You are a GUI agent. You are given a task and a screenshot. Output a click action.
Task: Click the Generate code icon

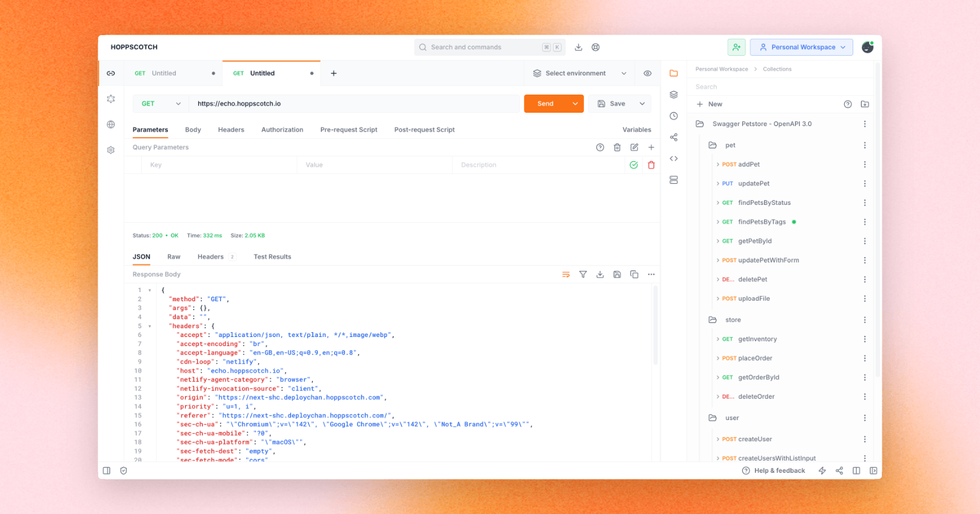674,159
